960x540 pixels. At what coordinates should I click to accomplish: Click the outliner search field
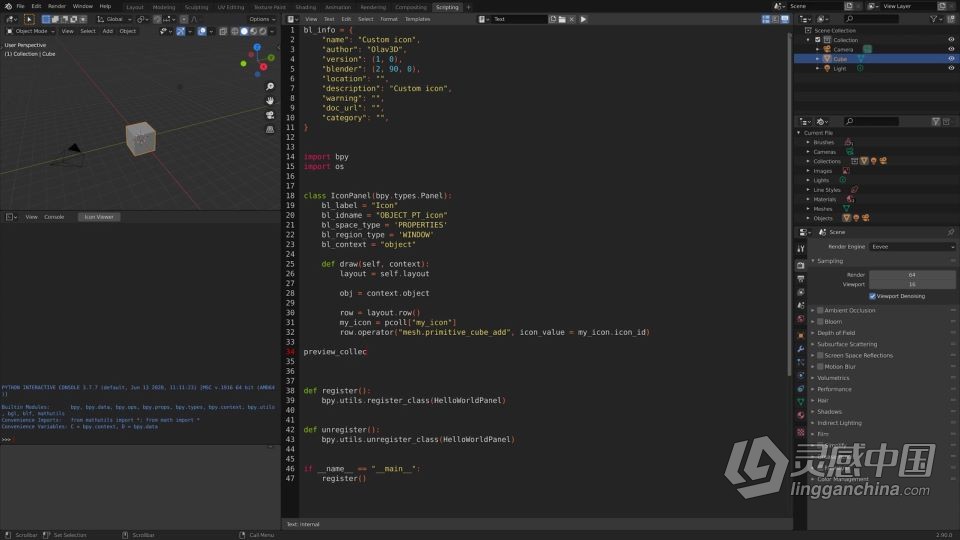click(872, 19)
